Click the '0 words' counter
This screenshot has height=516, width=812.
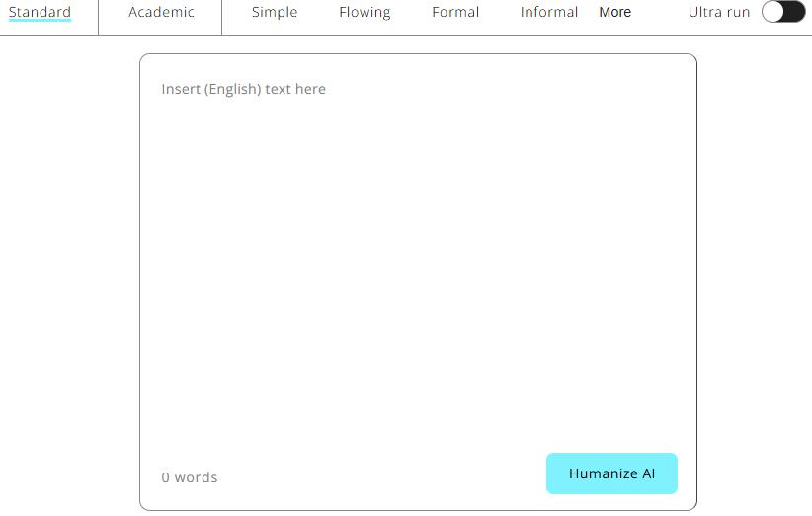190,477
